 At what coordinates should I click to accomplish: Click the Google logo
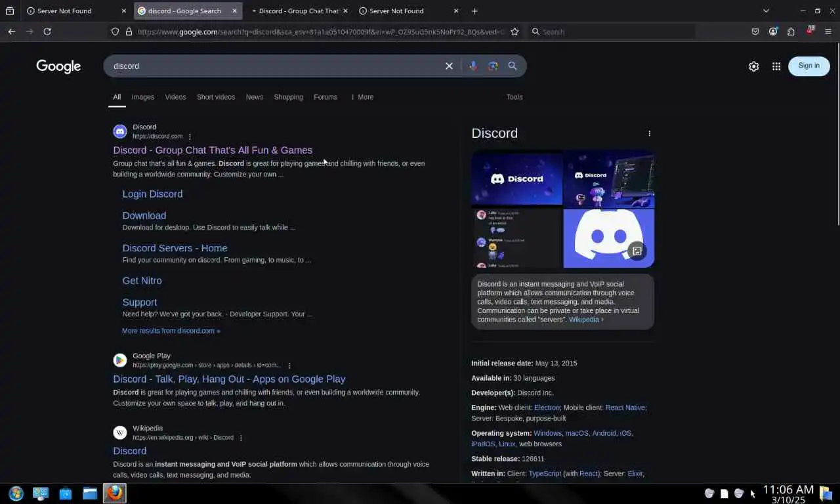coord(58,66)
